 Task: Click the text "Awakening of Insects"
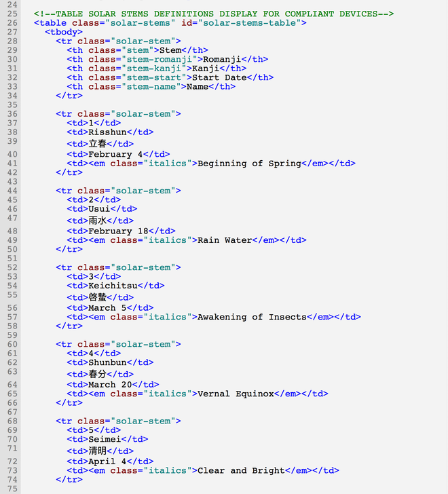coord(252,318)
